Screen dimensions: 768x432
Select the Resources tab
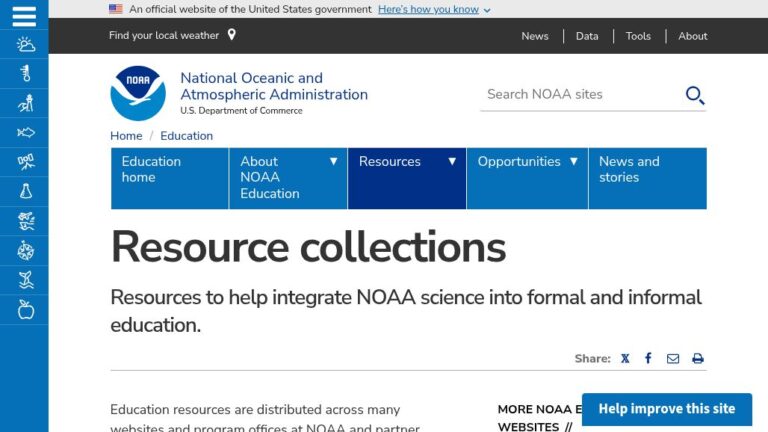tap(407, 178)
